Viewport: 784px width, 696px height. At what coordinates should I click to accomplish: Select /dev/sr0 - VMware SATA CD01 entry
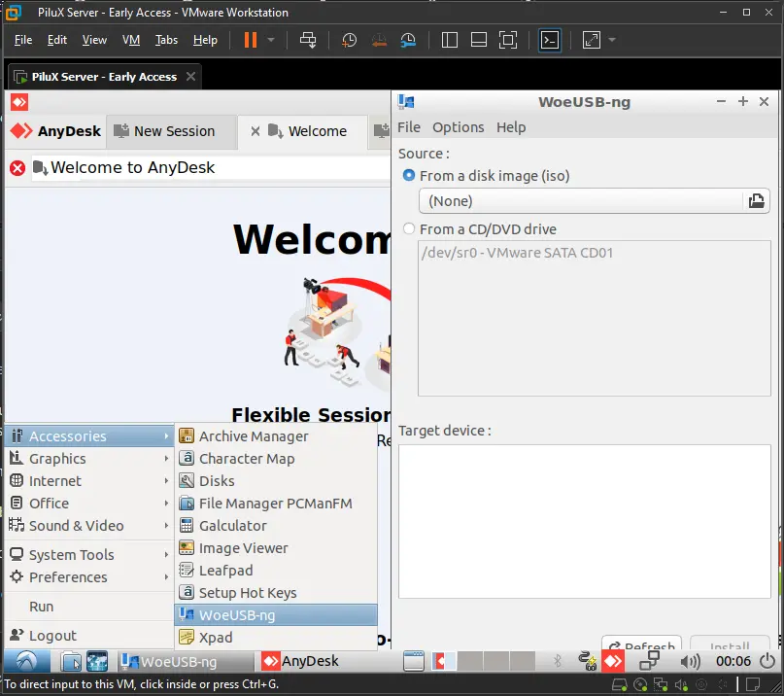(x=517, y=253)
